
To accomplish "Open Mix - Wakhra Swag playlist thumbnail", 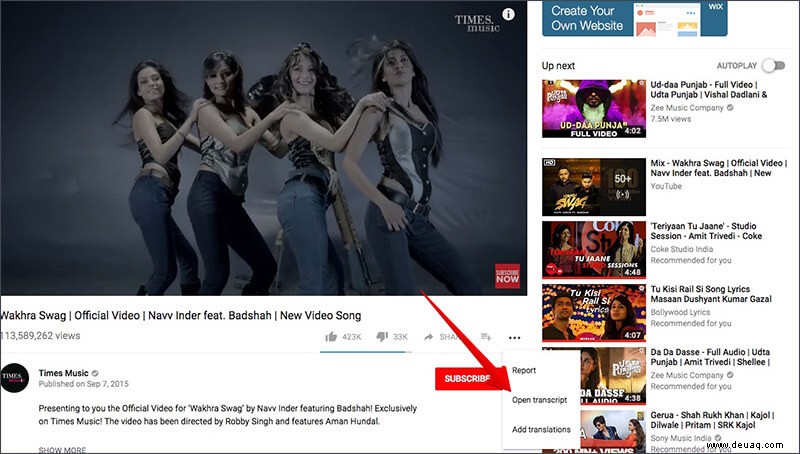I will point(594,187).
